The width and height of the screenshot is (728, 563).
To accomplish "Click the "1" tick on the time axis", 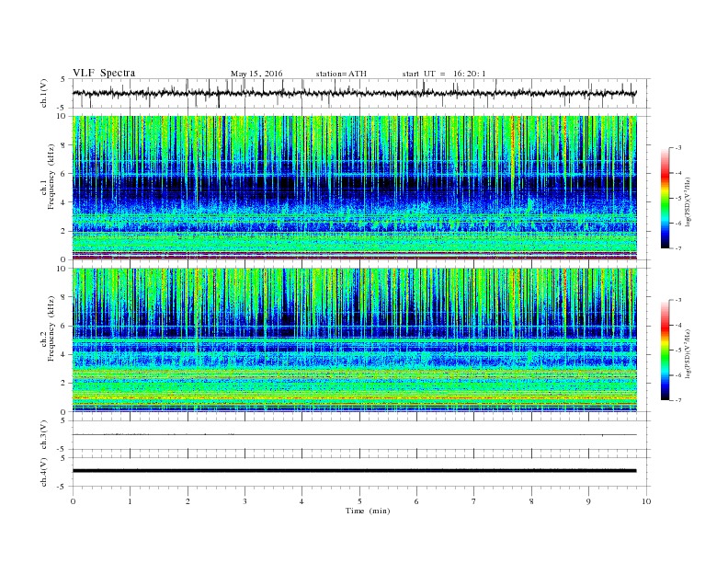I will (130, 501).
